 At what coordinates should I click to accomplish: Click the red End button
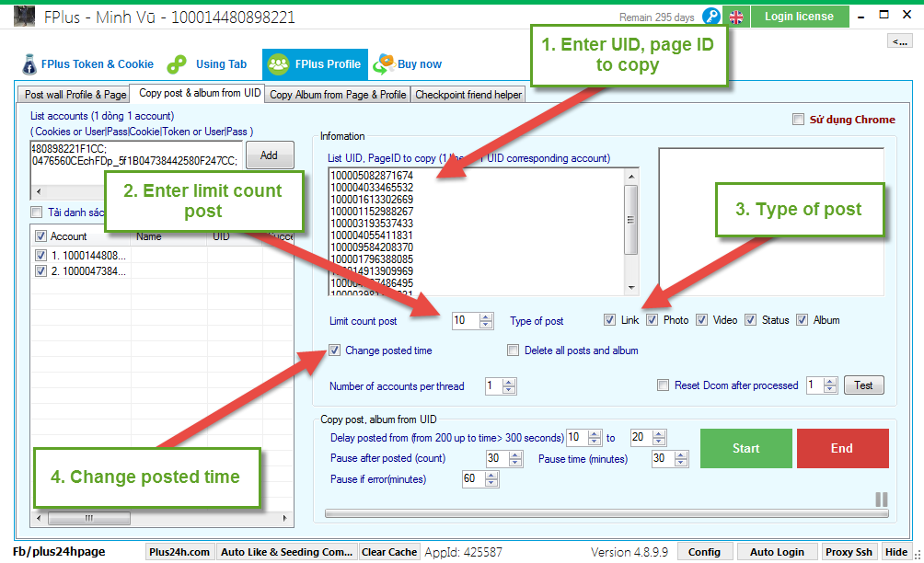pos(842,448)
